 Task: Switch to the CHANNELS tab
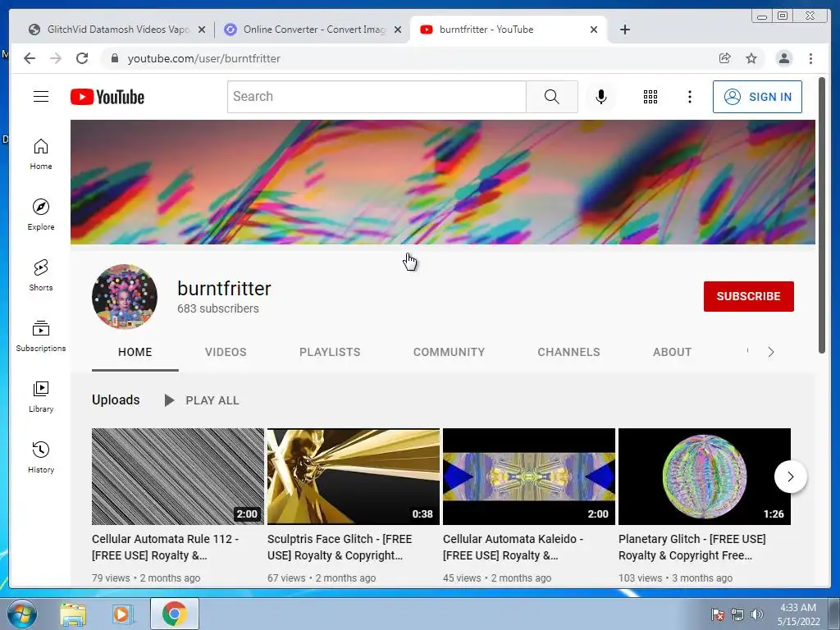tap(569, 352)
